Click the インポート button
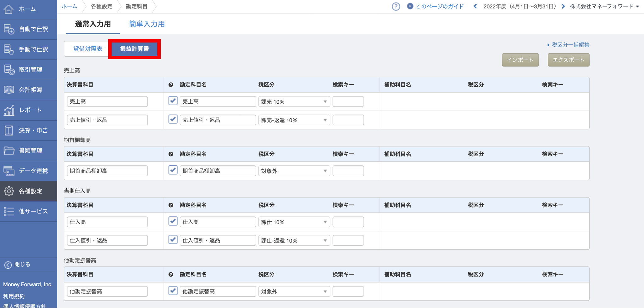This screenshot has height=308, width=644. coord(520,60)
